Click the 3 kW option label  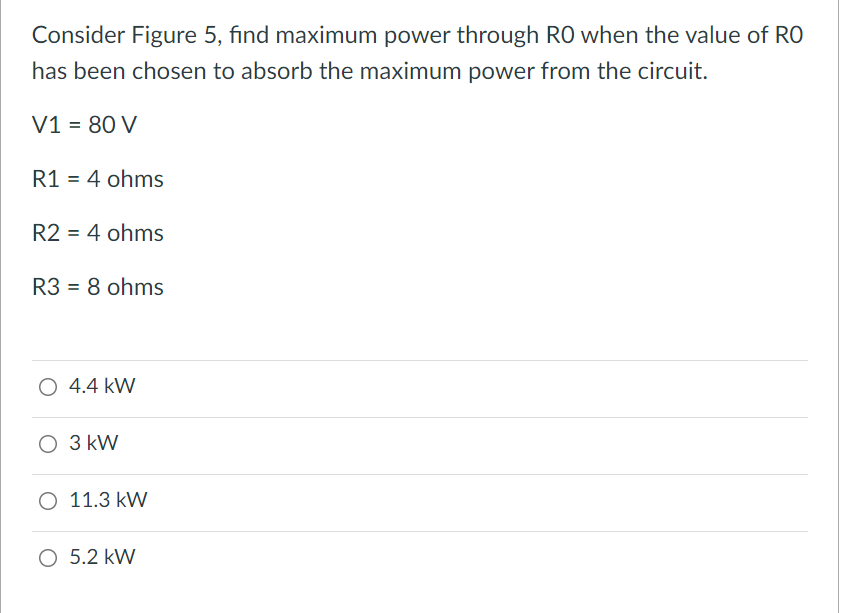tap(91, 443)
